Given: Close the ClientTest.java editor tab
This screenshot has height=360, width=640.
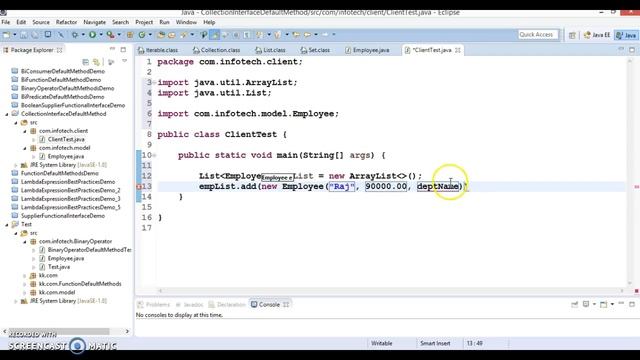Looking at the screenshot, I should [458, 50].
